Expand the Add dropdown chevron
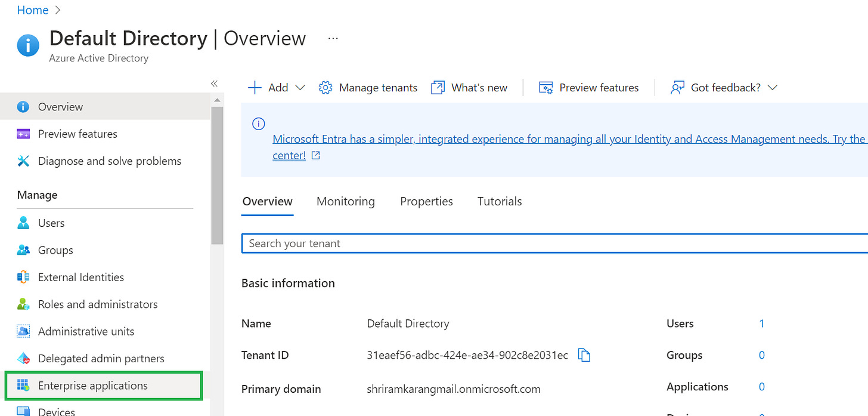Image resolution: width=868 pixels, height=416 pixels. [x=300, y=88]
